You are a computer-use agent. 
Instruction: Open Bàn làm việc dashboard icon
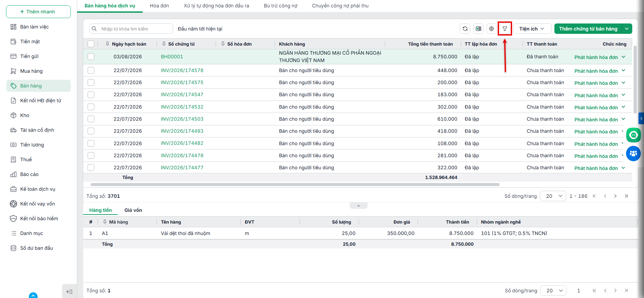13,27
